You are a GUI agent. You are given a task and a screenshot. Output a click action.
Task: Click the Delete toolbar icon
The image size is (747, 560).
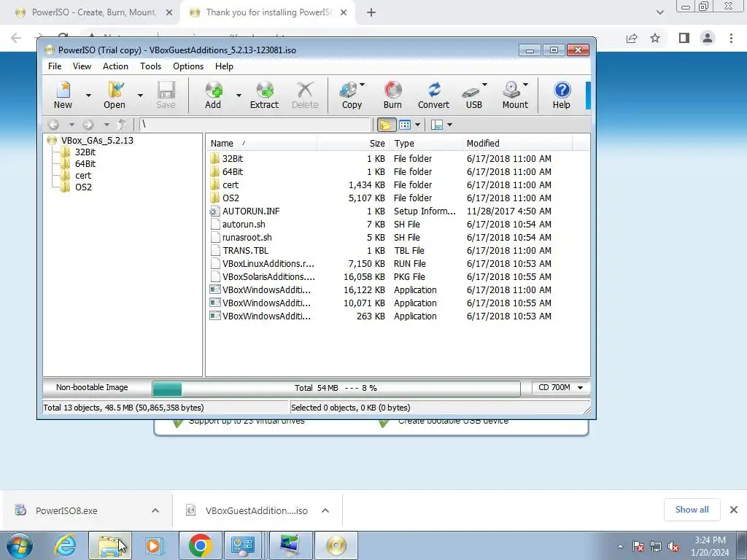click(305, 95)
